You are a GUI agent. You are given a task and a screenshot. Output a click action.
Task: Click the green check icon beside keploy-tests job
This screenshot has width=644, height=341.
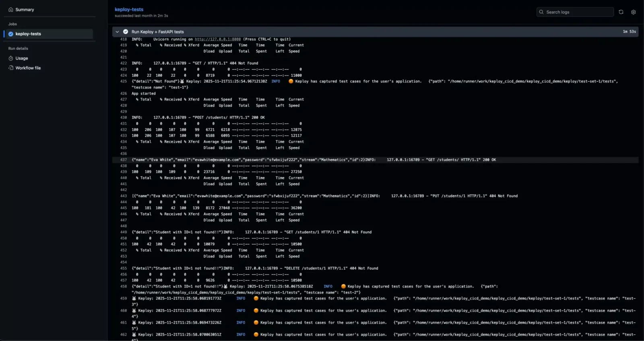click(x=11, y=34)
